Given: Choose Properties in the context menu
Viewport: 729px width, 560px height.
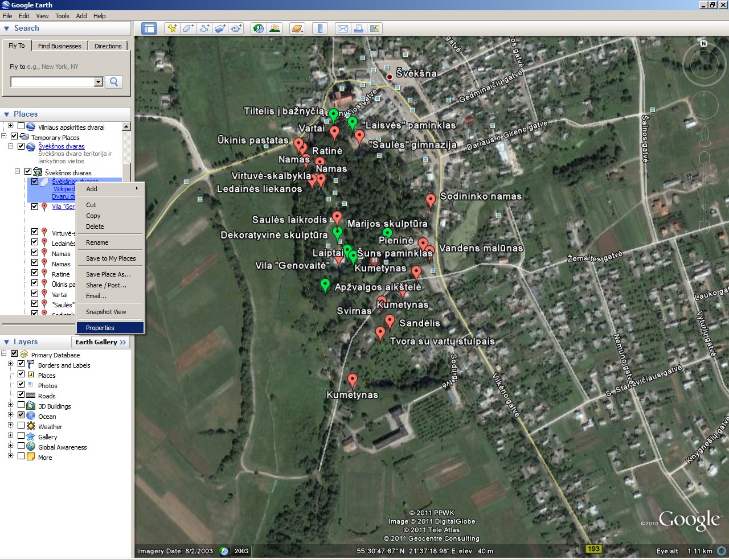Looking at the screenshot, I should tap(100, 328).
